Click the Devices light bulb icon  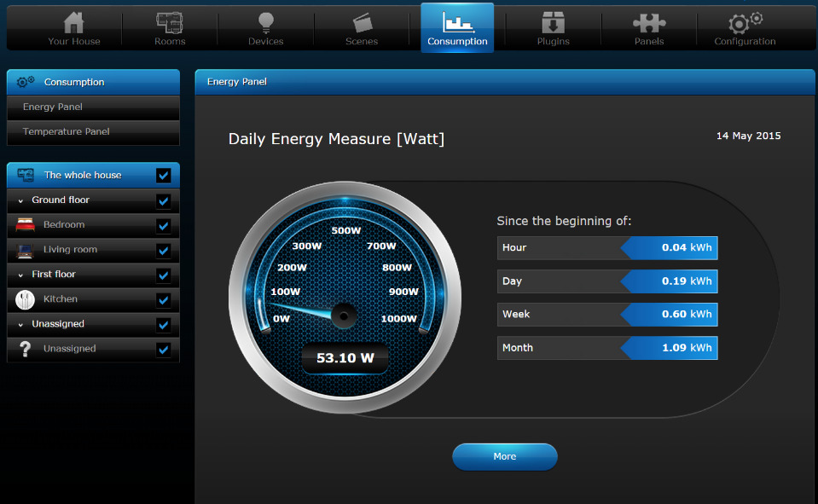coord(265,23)
